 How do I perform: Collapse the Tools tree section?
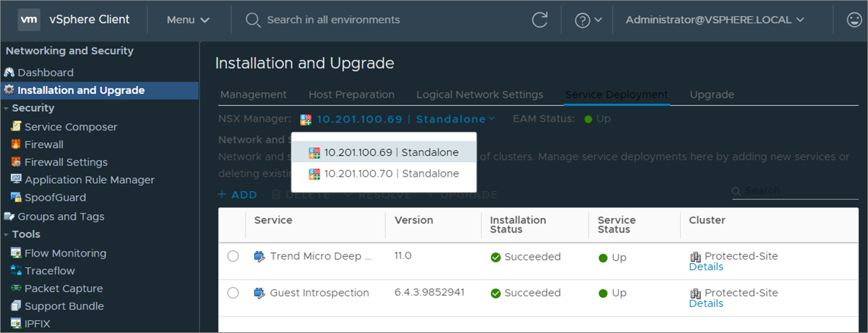pos(6,235)
